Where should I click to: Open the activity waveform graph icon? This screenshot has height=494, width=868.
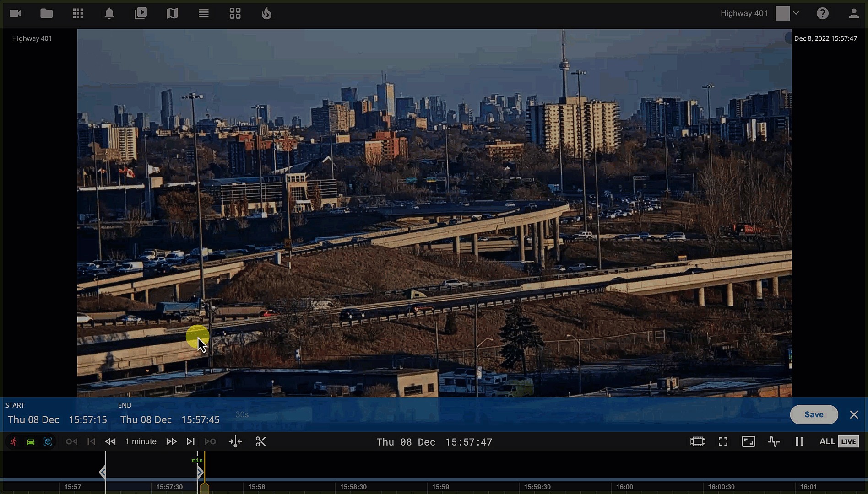pos(774,441)
